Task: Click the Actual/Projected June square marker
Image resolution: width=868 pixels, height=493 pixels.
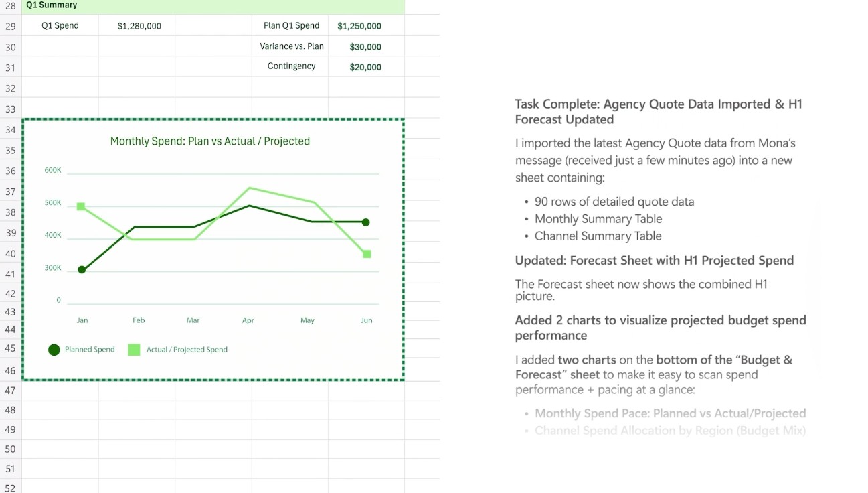Action: 367,254
